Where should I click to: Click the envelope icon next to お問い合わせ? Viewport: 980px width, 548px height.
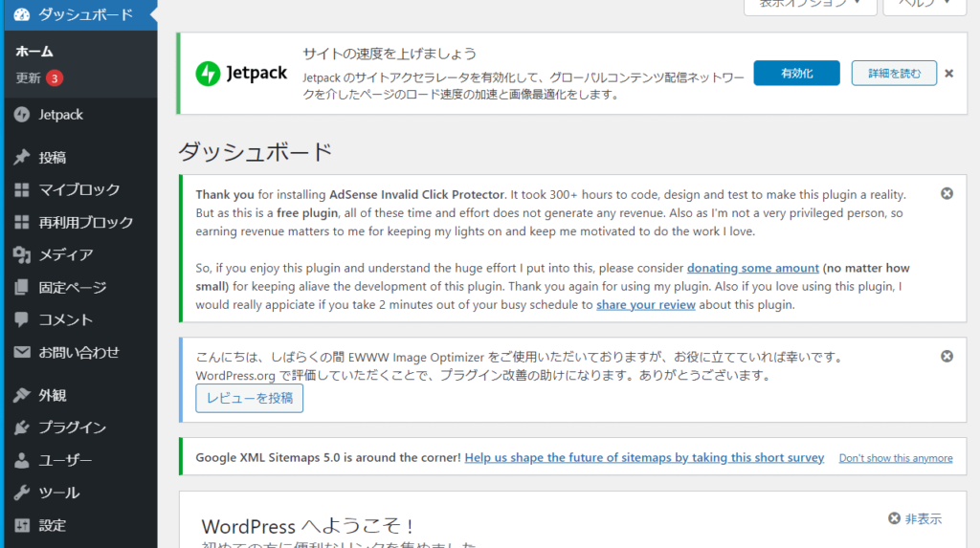click(22, 352)
